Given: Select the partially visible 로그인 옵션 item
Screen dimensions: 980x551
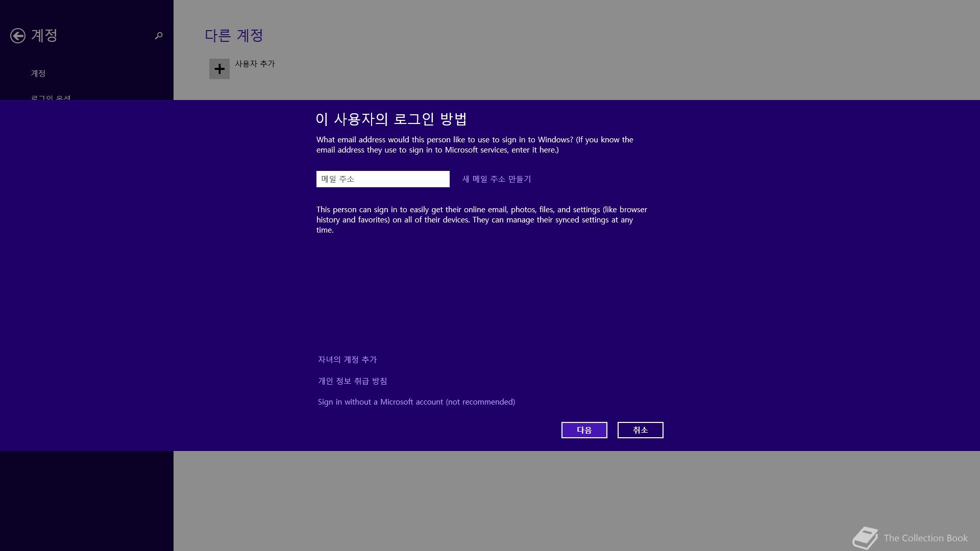Looking at the screenshot, I should pyautogui.click(x=51, y=97).
